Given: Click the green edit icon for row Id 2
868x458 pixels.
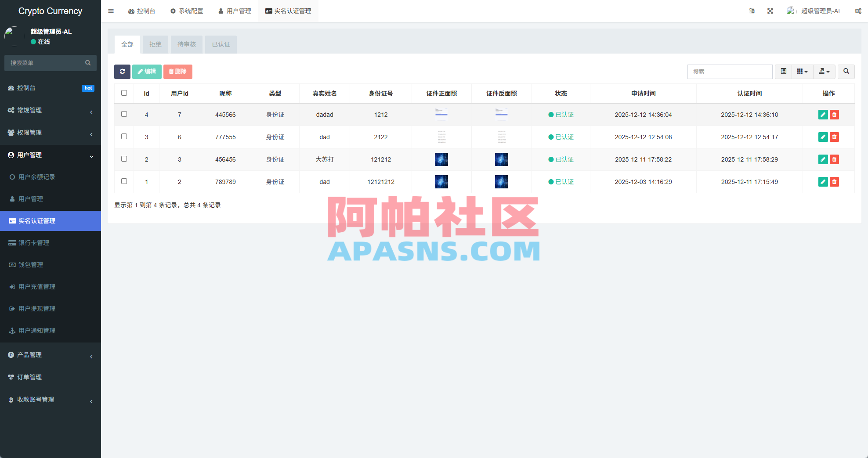Looking at the screenshot, I should pyautogui.click(x=823, y=159).
